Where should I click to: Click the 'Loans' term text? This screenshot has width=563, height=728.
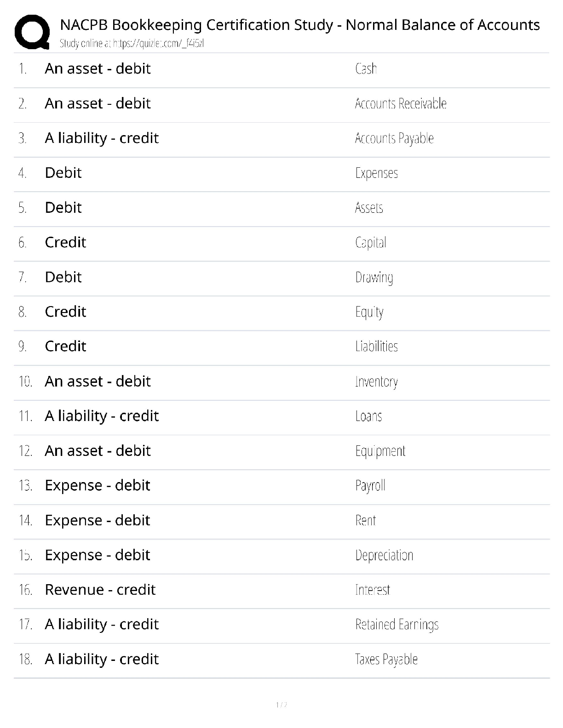368,416
